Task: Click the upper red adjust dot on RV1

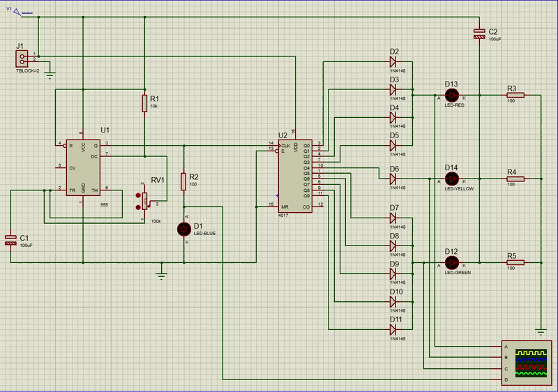Action: [x=138, y=195]
